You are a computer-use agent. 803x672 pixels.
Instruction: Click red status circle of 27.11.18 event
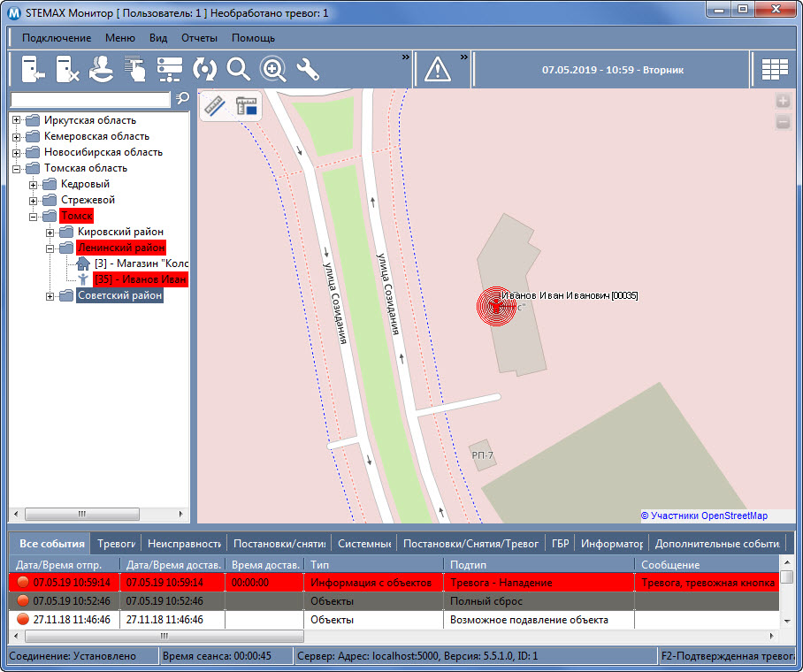pos(22,619)
